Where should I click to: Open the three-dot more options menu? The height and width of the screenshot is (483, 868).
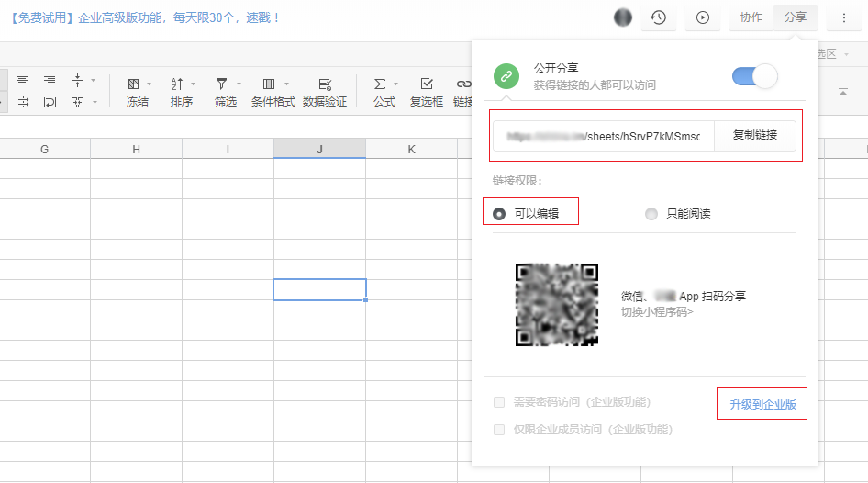(x=843, y=17)
